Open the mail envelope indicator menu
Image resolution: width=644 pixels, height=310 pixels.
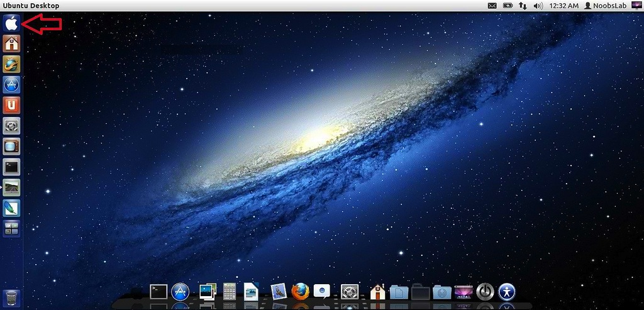[x=492, y=6]
